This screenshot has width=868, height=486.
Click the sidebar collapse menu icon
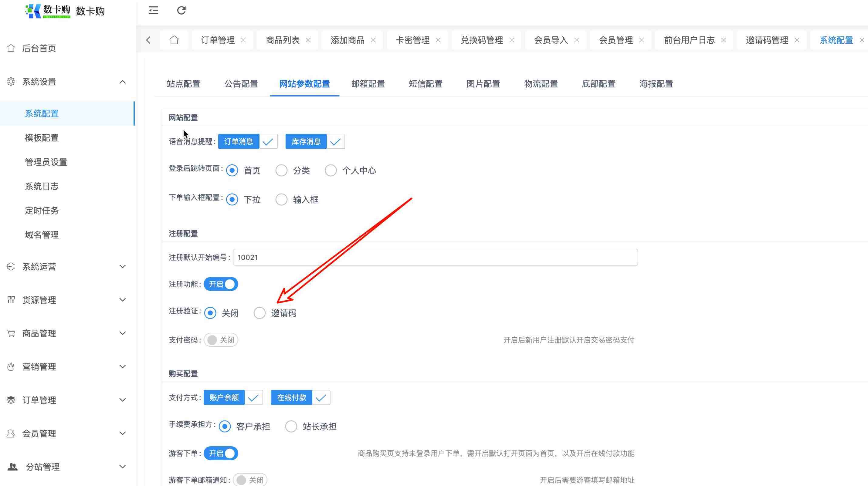153,10
